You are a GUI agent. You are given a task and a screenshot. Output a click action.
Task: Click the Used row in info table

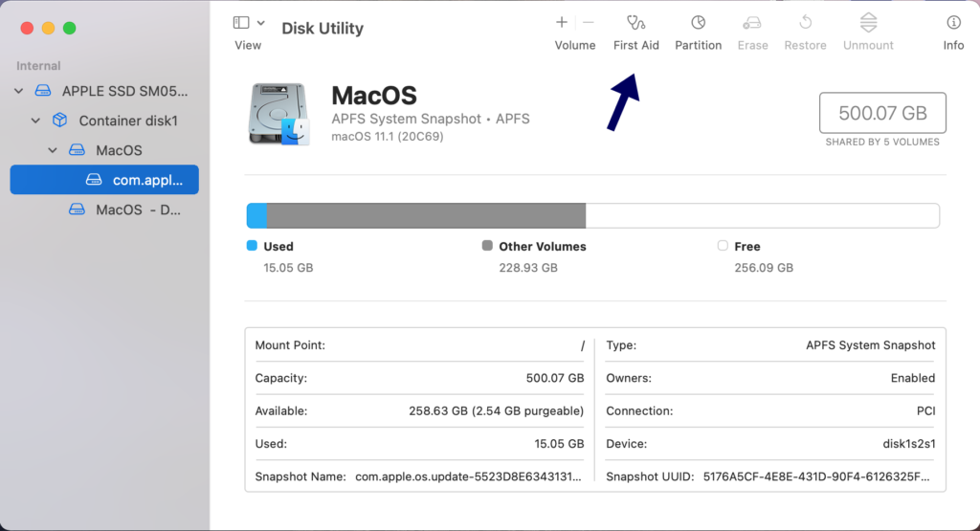pyautogui.click(x=419, y=444)
